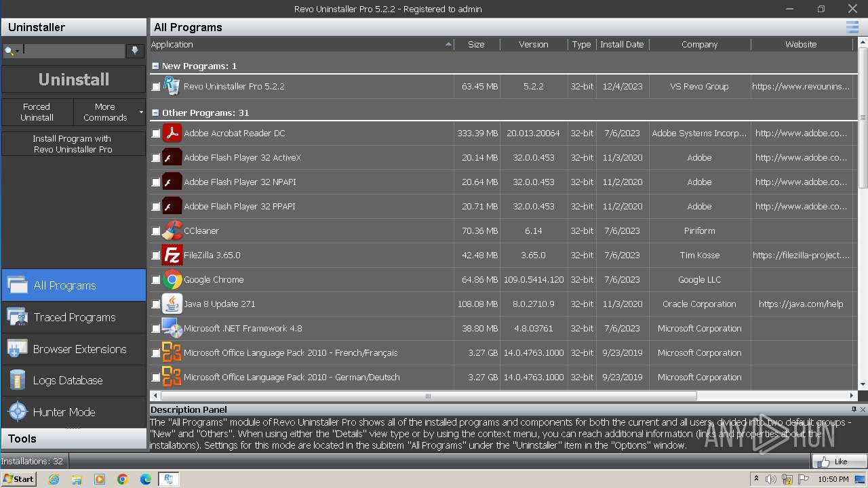This screenshot has width=868, height=488.
Task: Click the volume speaker tray icon
Action: tap(771, 479)
